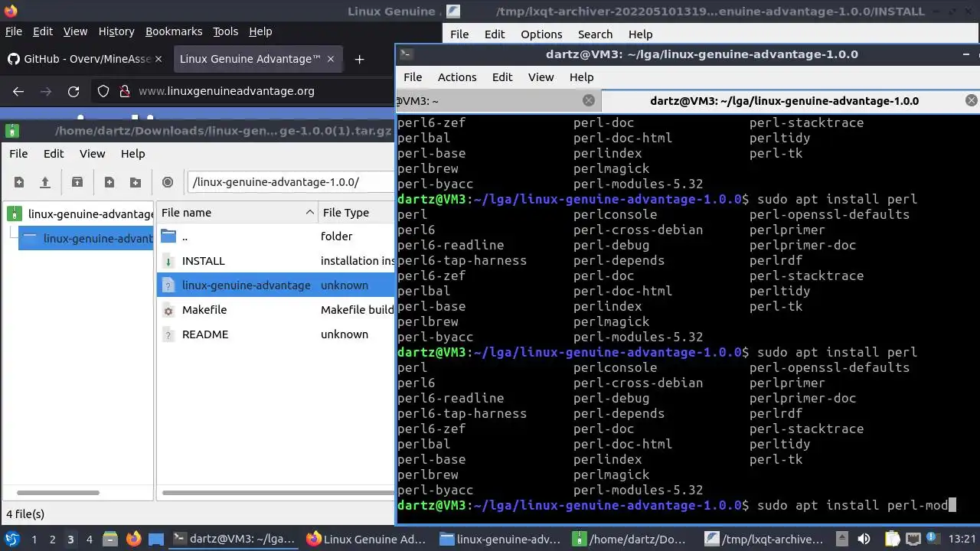The height and width of the screenshot is (551, 980).
Task: Switch to virtual desktop 2
Action: tap(52, 540)
